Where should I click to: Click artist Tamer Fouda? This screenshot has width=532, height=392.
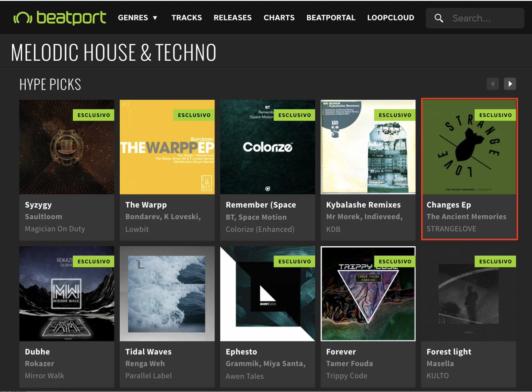tap(349, 363)
